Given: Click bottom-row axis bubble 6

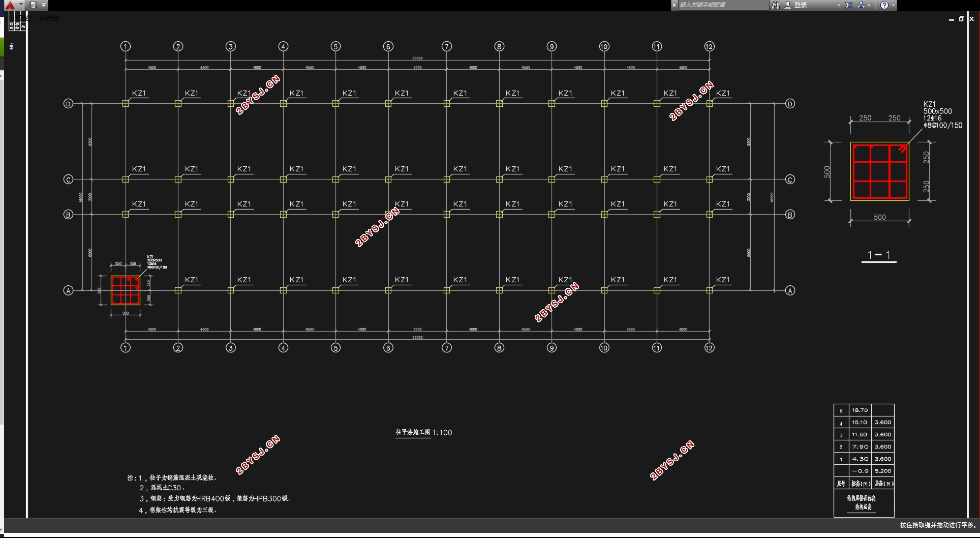Looking at the screenshot, I should click(x=388, y=348).
